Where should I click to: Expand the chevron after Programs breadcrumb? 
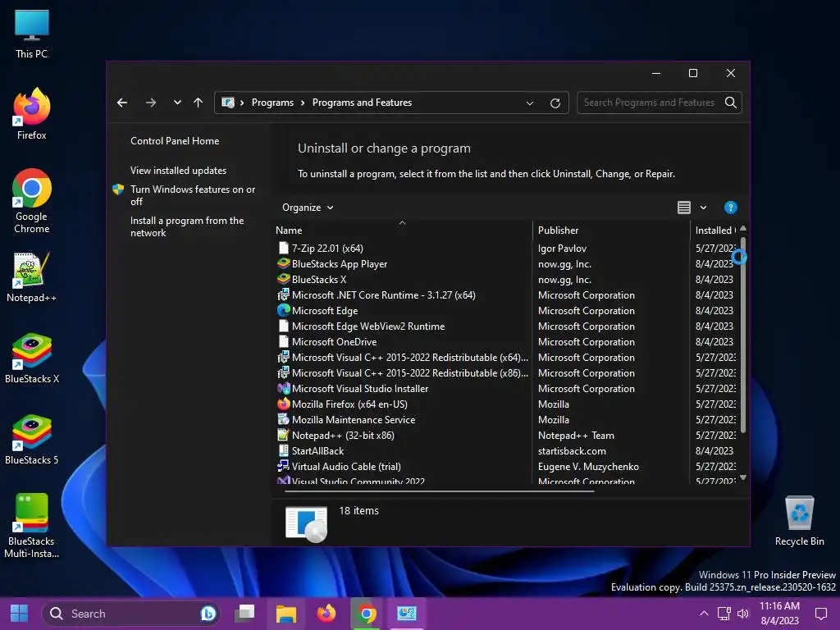(x=303, y=103)
